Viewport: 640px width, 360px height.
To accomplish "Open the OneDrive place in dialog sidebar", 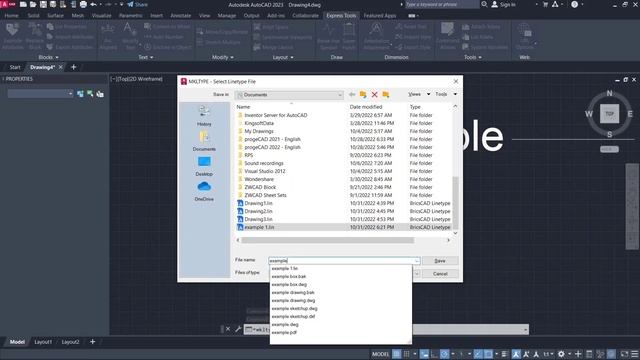I will [x=204, y=191].
